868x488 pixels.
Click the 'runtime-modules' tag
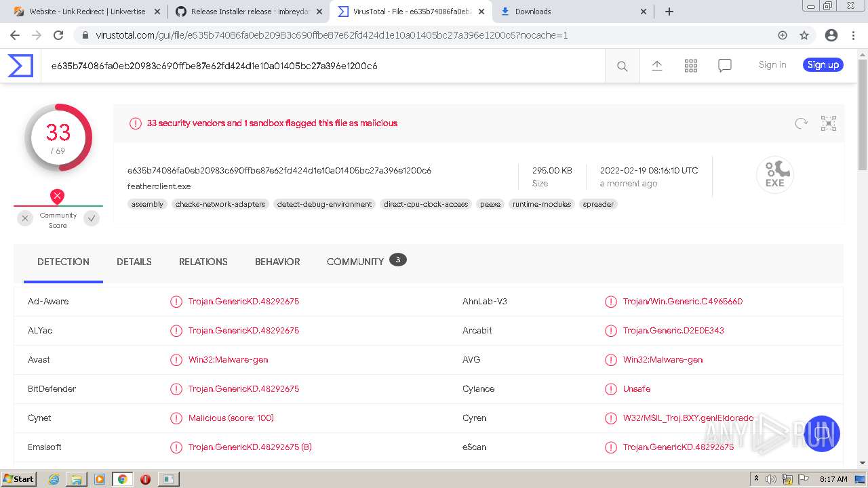coord(542,204)
